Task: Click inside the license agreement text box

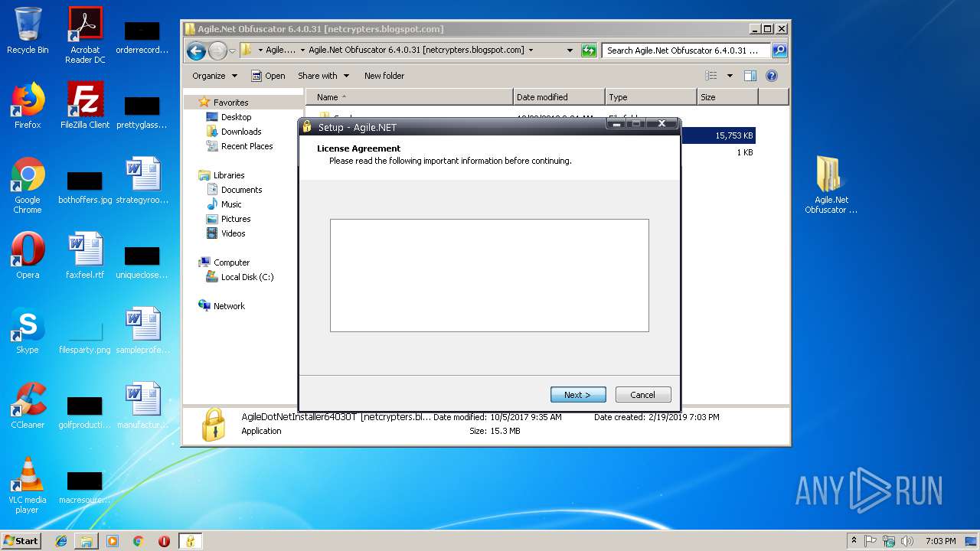Action: (489, 275)
